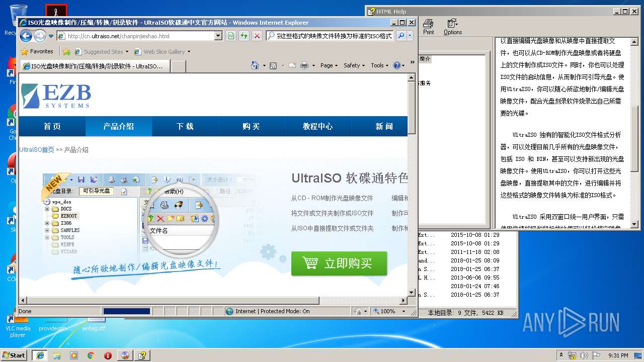
Task: Select HTML Help taskbar button
Action: coord(142,355)
